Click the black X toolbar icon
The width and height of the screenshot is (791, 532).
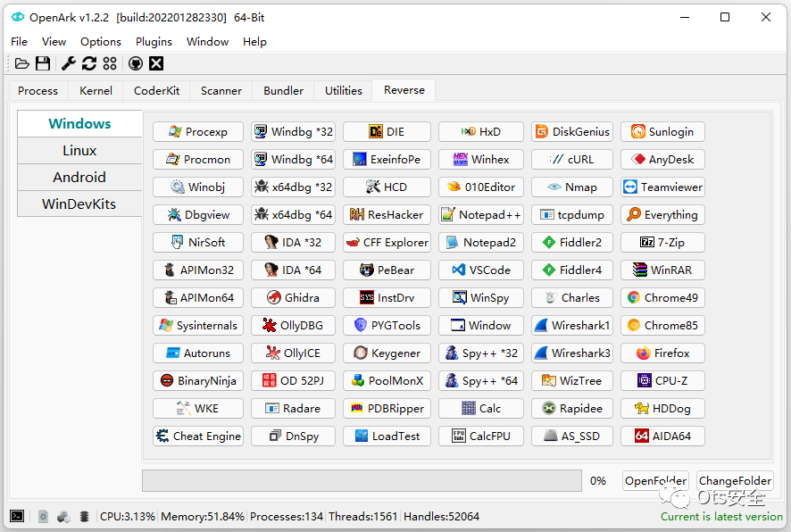click(156, 63)
